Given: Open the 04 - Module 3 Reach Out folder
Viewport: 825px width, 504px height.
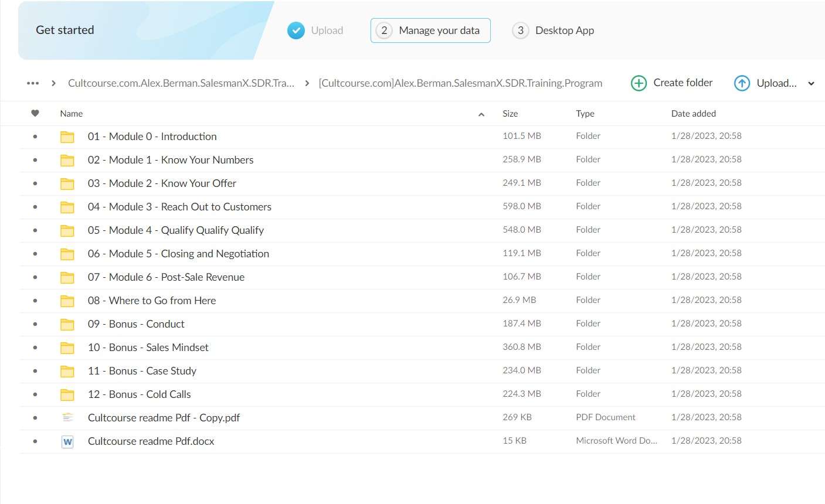Looking at the screenshot, I should tap(179, 207).
